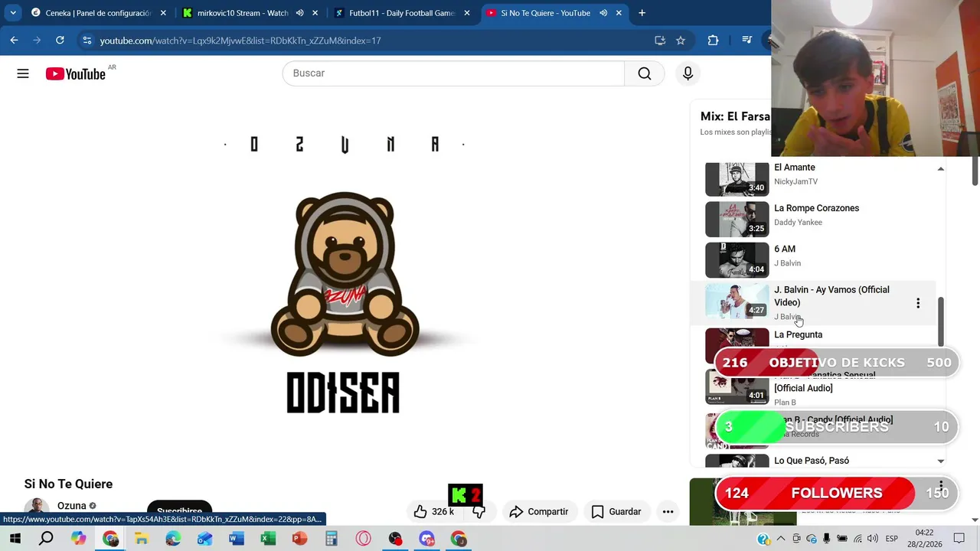Click install app icon in address bar

pyautogui.click(x=660, y=41)
